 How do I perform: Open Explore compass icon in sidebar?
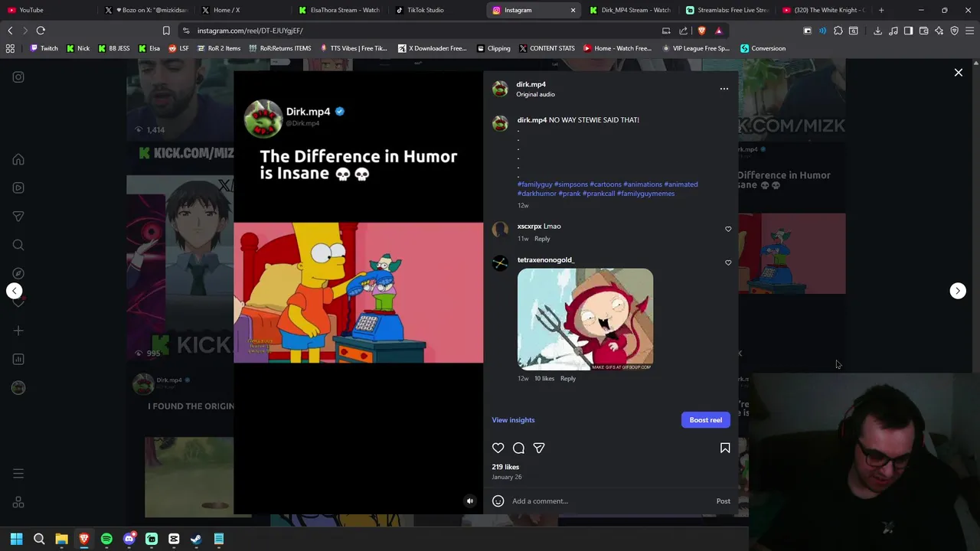(x=18, y=273)
